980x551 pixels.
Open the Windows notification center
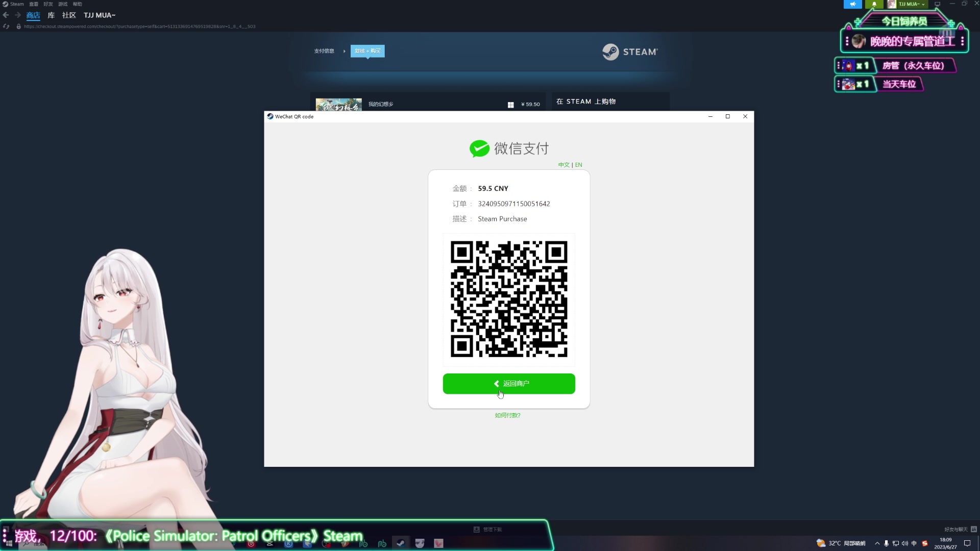click(967, 543)
